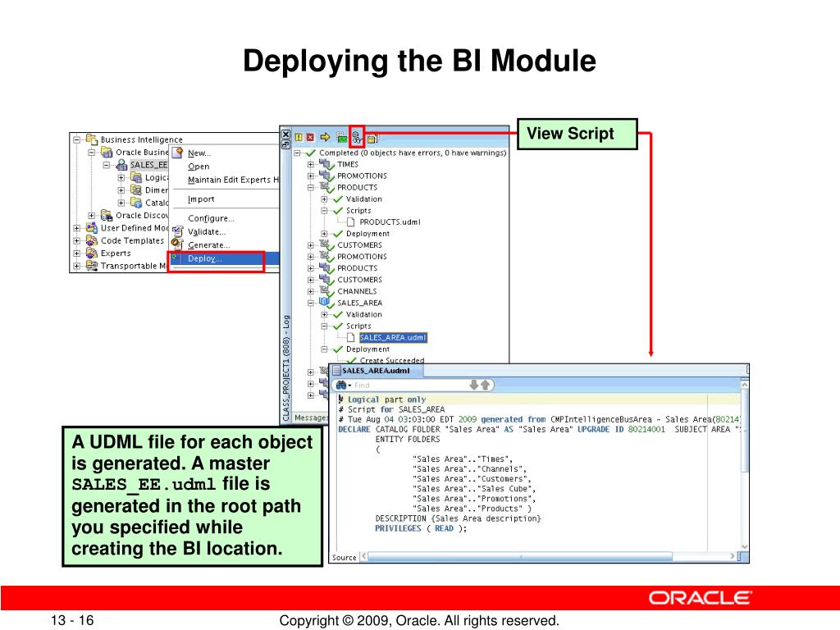
Task: Click the SALES_EE module icon
Action: (x=122, y=164)
